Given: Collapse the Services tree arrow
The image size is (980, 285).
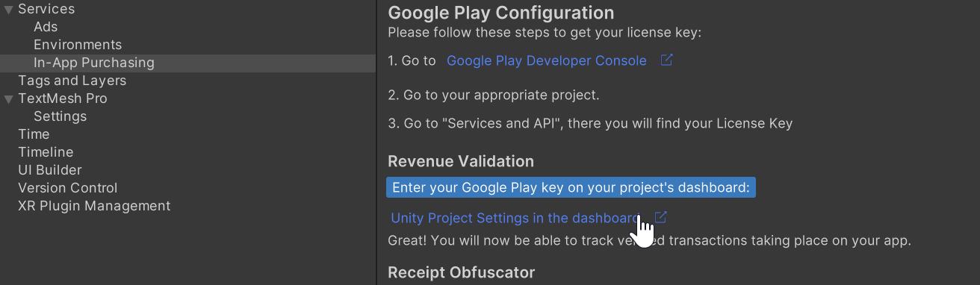Looking at the screenshot, I should (x=8, y=10).
